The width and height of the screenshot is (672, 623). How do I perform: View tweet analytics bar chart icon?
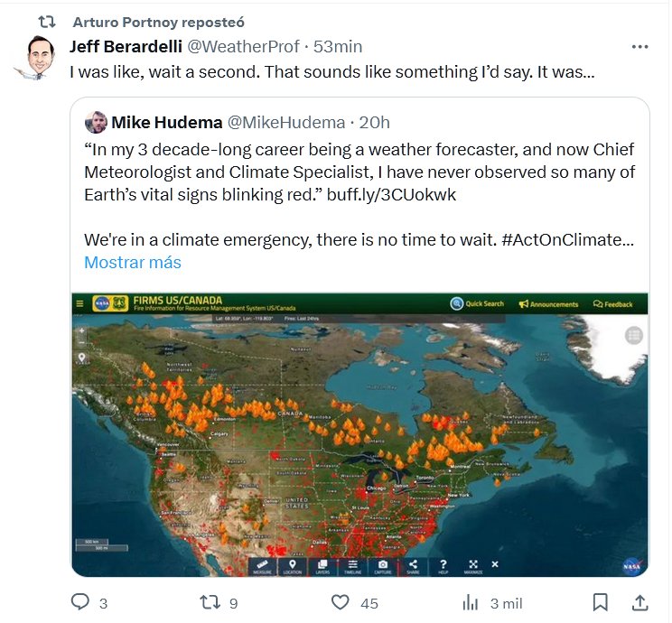pos(471,602)
